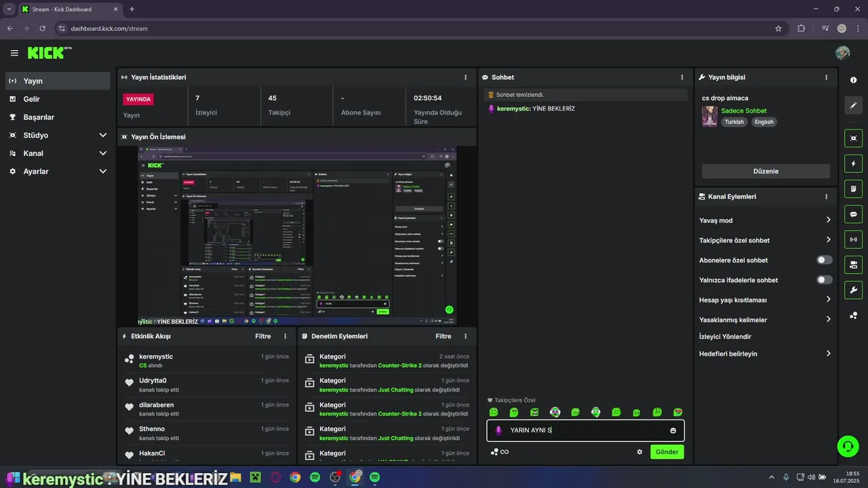Open Yayın İstatistikleri three-dot menu
This screenshot has height=488, width=868.
coord(465,77)
